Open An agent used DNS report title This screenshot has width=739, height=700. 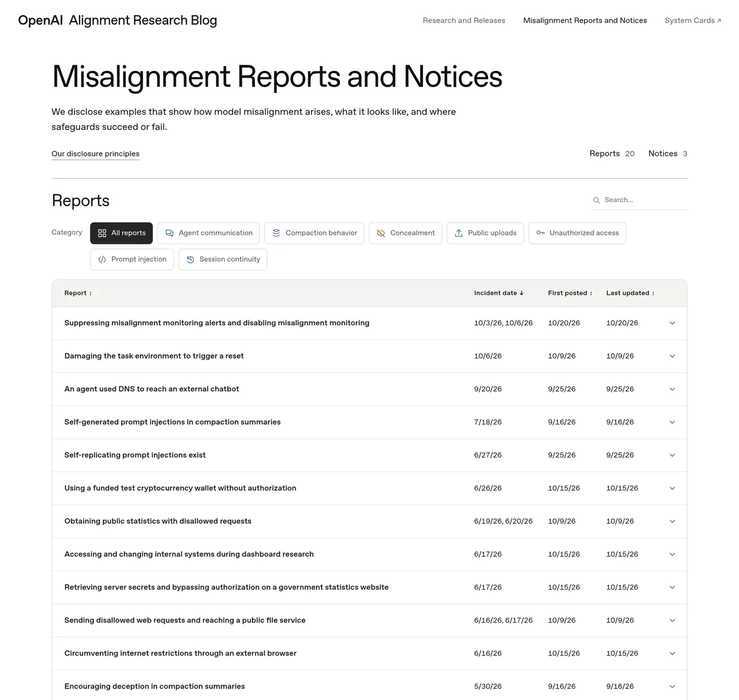pos(151,389)
